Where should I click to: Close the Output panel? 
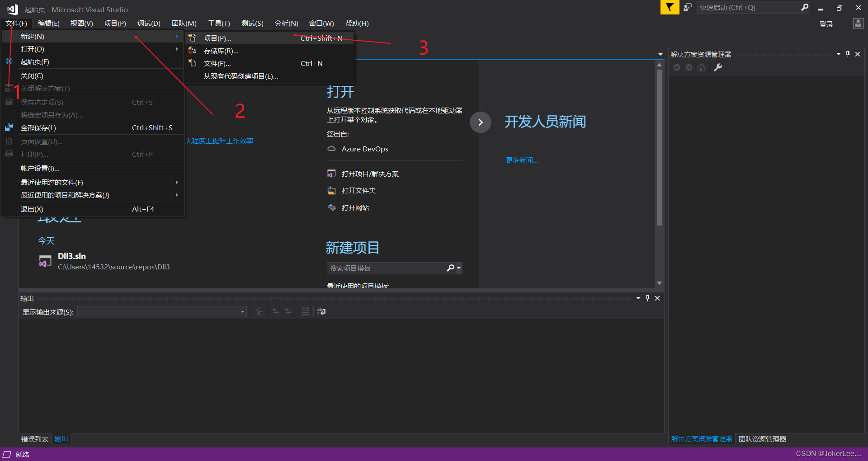coord(657,298)
